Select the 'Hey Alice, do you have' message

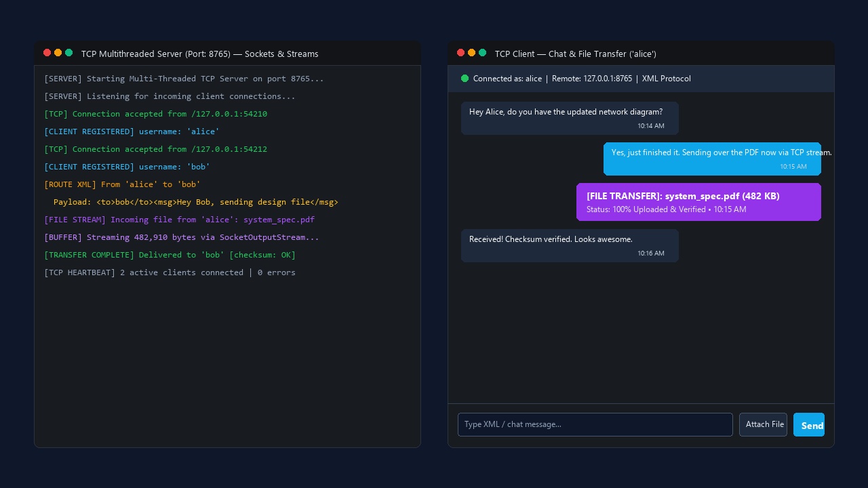coord(570,118)
